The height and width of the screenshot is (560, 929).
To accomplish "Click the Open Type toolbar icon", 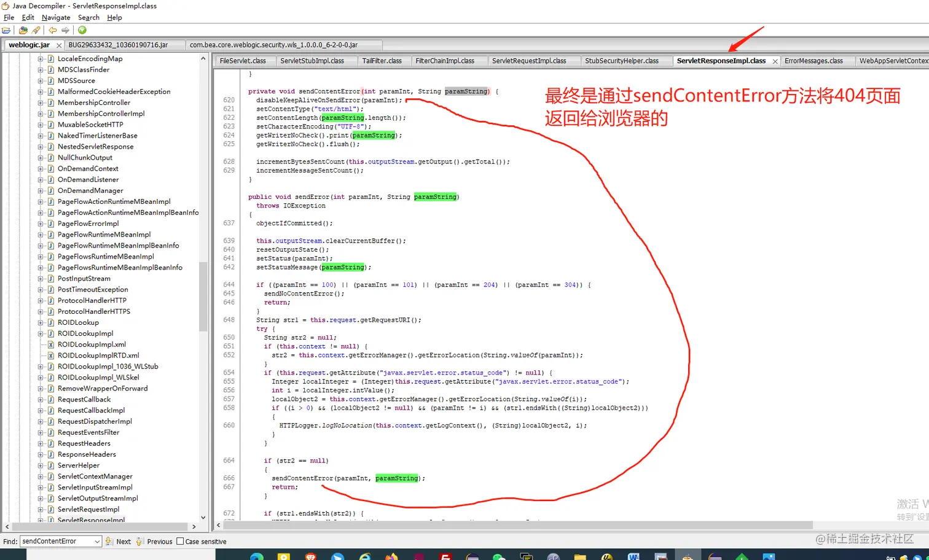I will [x=23, y=30].
